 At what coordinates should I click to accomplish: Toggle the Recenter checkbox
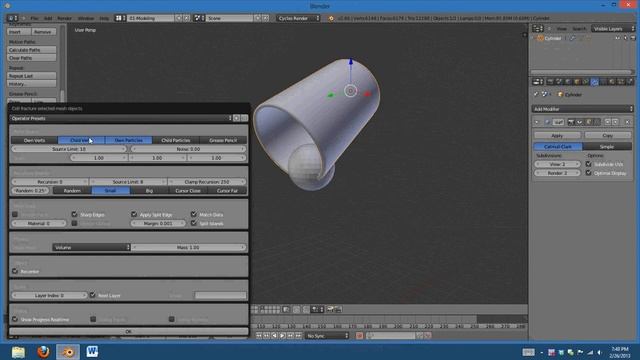[x=15, y=271]
